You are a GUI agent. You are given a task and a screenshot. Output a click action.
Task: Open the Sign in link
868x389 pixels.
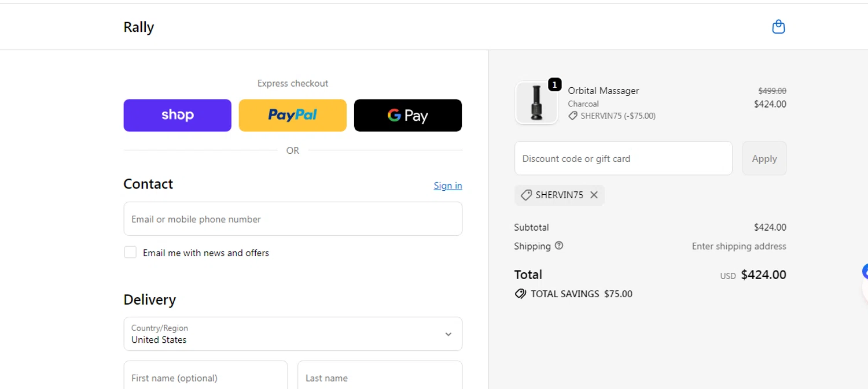point(448,186)
